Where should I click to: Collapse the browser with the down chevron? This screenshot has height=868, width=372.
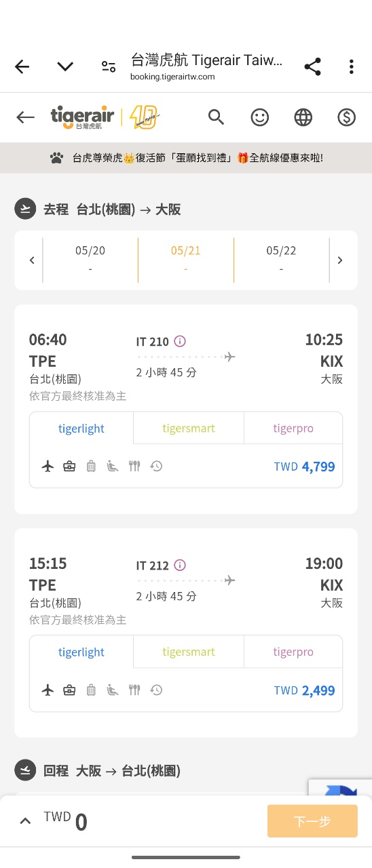(65, 66)
